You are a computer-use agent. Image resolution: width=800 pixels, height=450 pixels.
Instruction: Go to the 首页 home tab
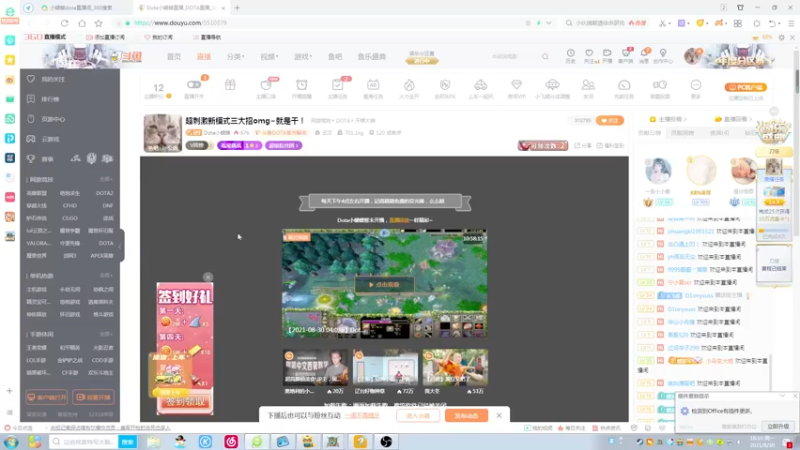pos(174,57)
